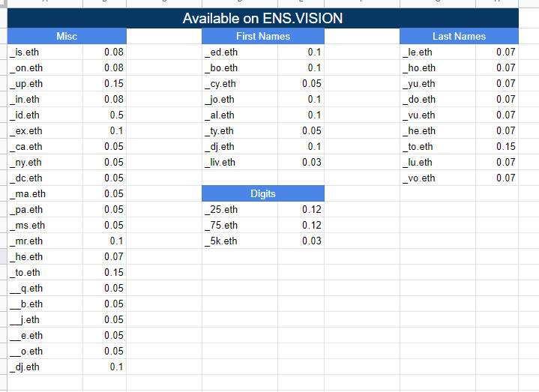539x392 pixels.
Task: Click the _ny.eth cell
Action: (45, 162)
